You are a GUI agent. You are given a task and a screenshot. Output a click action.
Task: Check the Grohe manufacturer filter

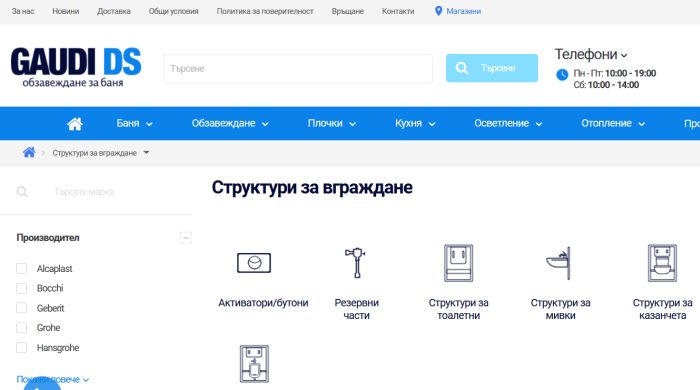(x=21, y=328)
